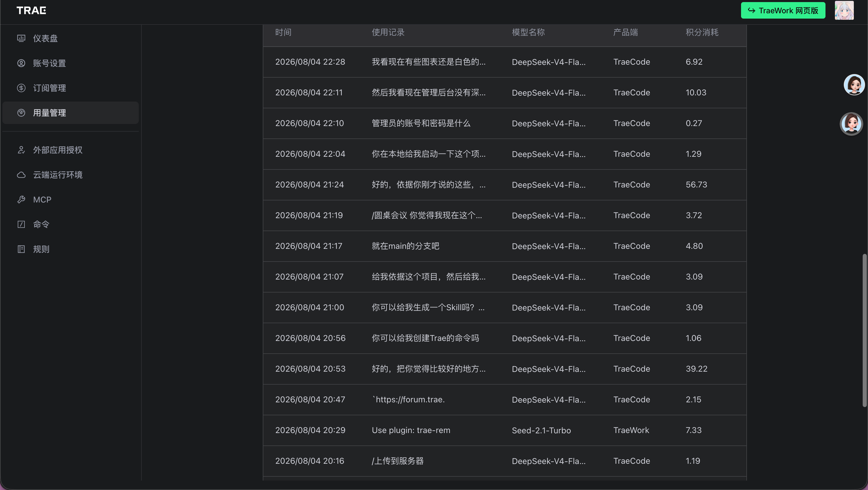The height and width of the screenshot is (490, 868).
Task: Click timestamp 2026/08/04 22:11
Action: (x=309, y=93)
